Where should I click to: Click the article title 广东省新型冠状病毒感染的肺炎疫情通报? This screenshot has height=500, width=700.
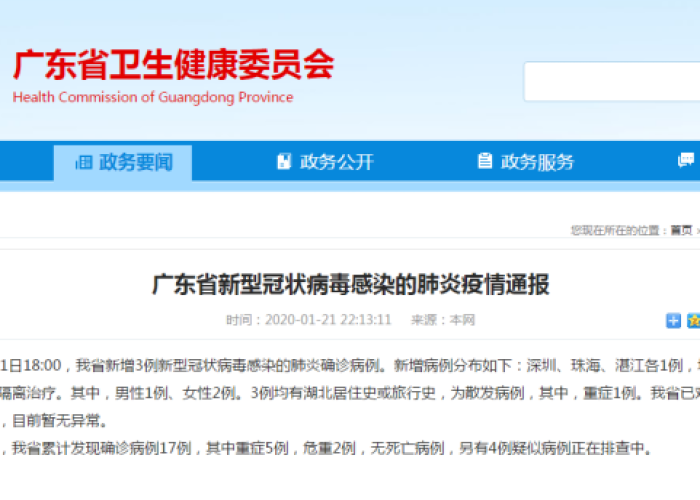[x=350, y=285]
